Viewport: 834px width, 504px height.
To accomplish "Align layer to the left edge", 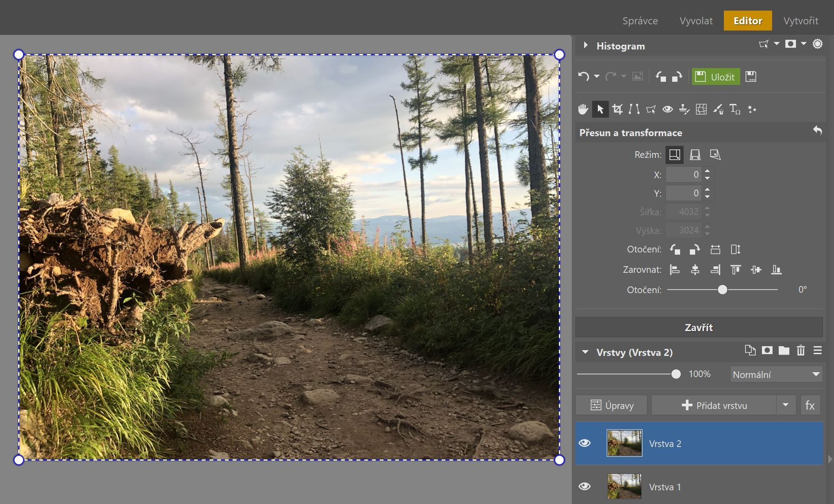I will point(675,270).
